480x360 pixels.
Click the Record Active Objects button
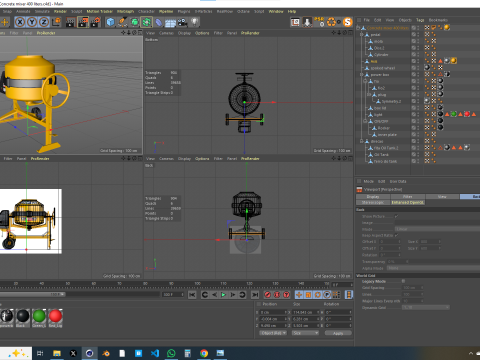[267, 295]
